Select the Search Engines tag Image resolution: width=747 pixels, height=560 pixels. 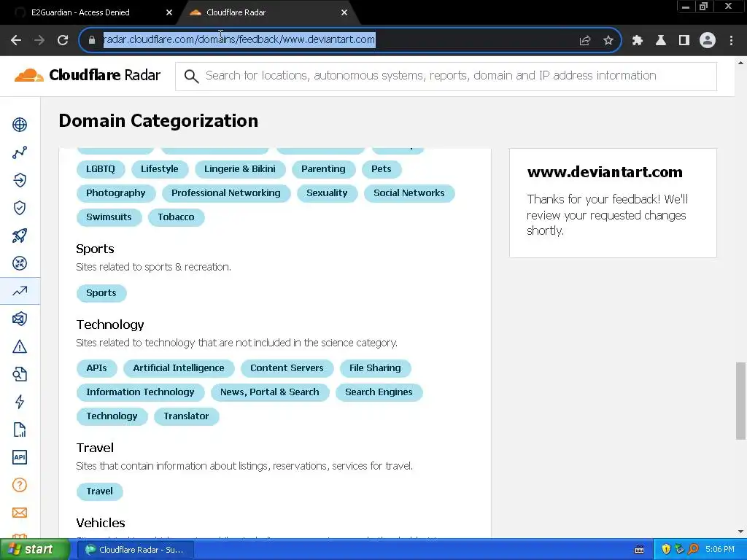[x=379, y=392]
